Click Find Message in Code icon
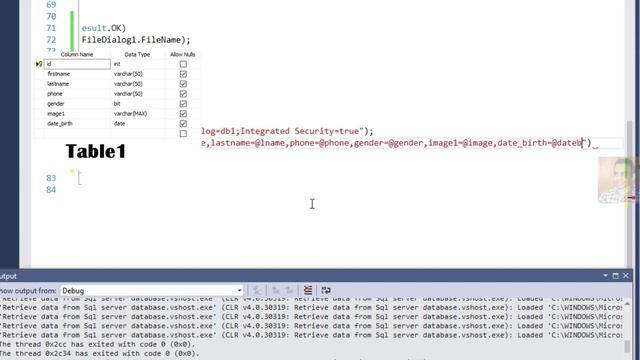Screen dimensions: 640x360 click(258, 290)
